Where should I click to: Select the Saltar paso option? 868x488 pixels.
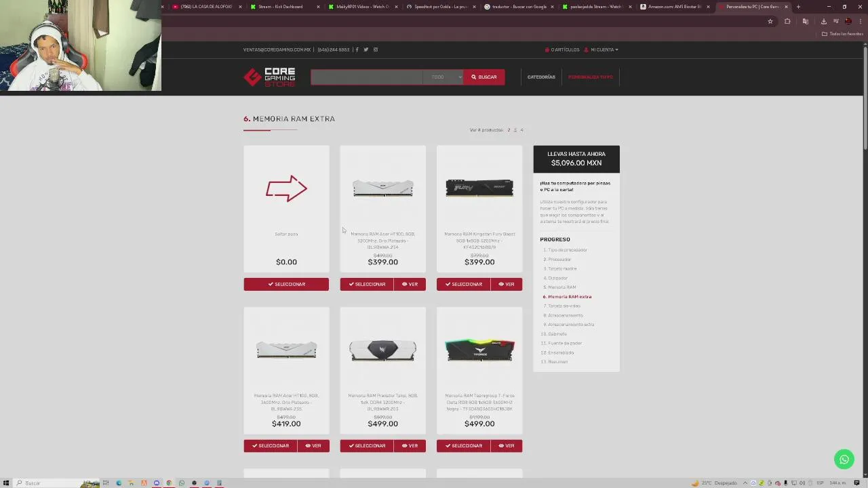tap(286, 284)
